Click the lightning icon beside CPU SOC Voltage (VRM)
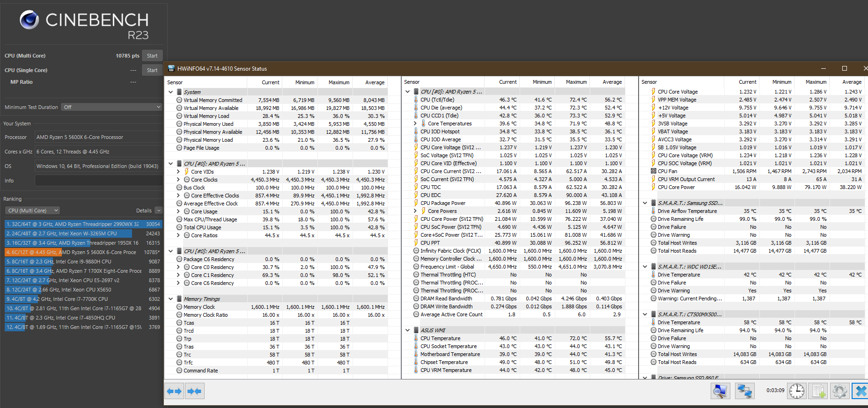The height and width of the screenshot is (408, 868). (x=654, y=163)
